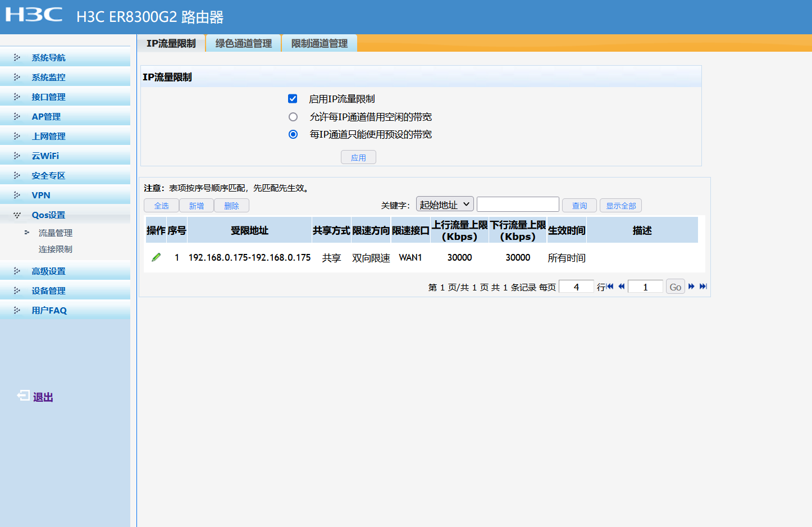The image size is (812, 527).
Task: Click the logout door icon
Action: 23,396
